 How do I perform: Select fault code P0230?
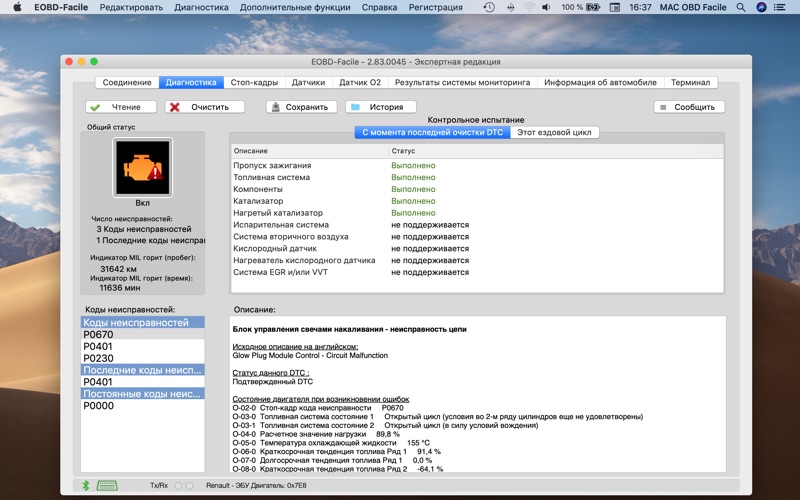[x=142, y=358]
